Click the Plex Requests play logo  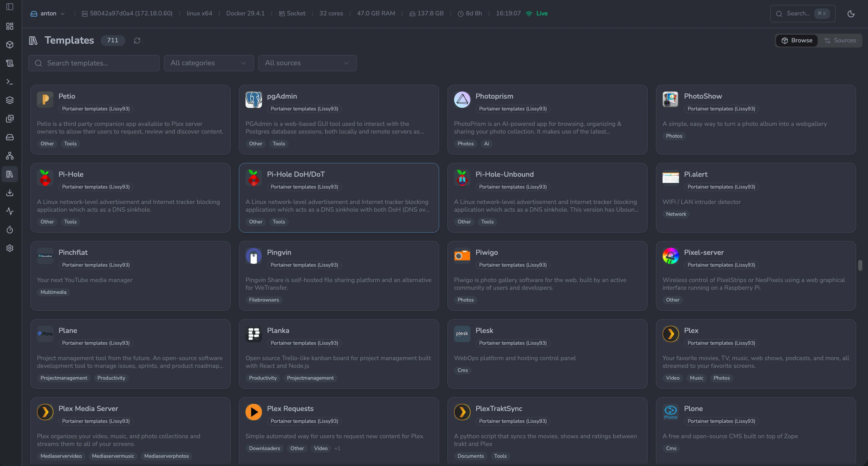(x=254, y=412)
